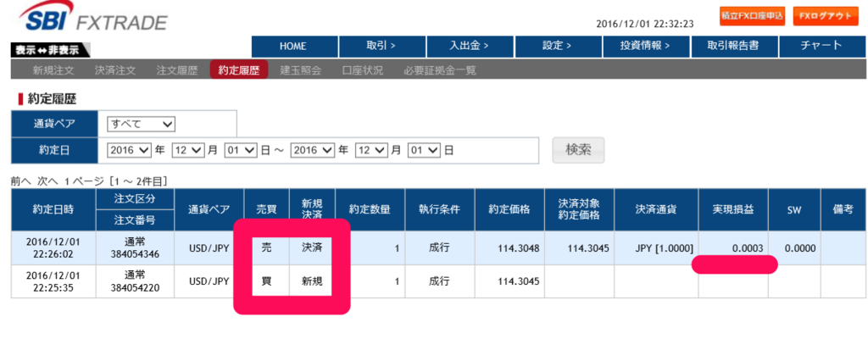Click the JPY [1.0000] cell

tap(663, 248)
